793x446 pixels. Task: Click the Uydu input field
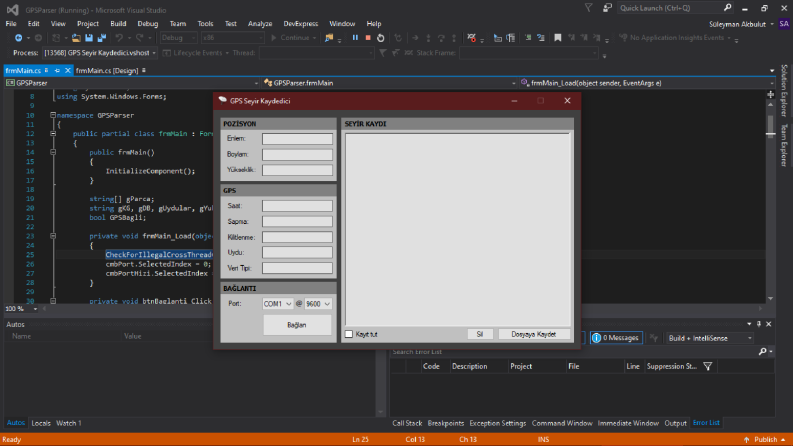pos(297,252)
